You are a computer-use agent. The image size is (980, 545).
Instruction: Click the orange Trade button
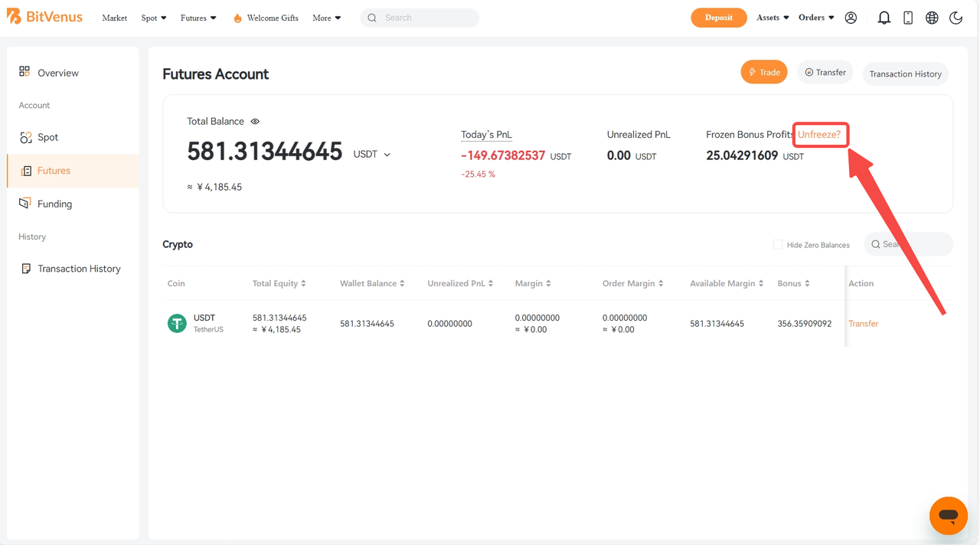763,72
